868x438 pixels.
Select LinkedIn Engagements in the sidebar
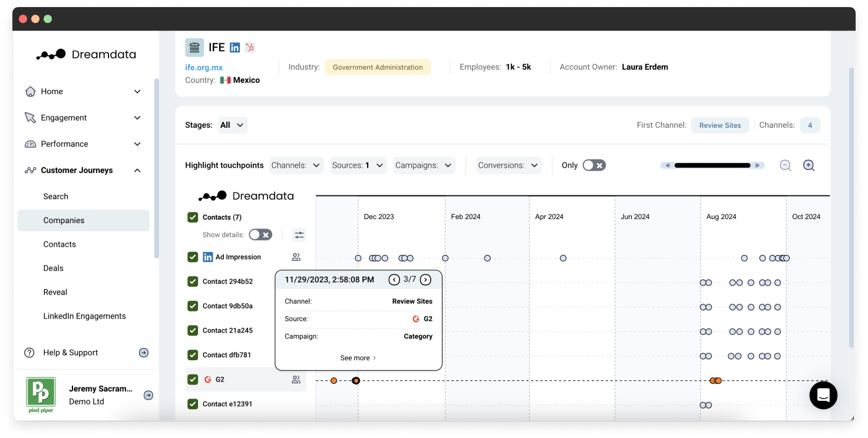(84, 316)
